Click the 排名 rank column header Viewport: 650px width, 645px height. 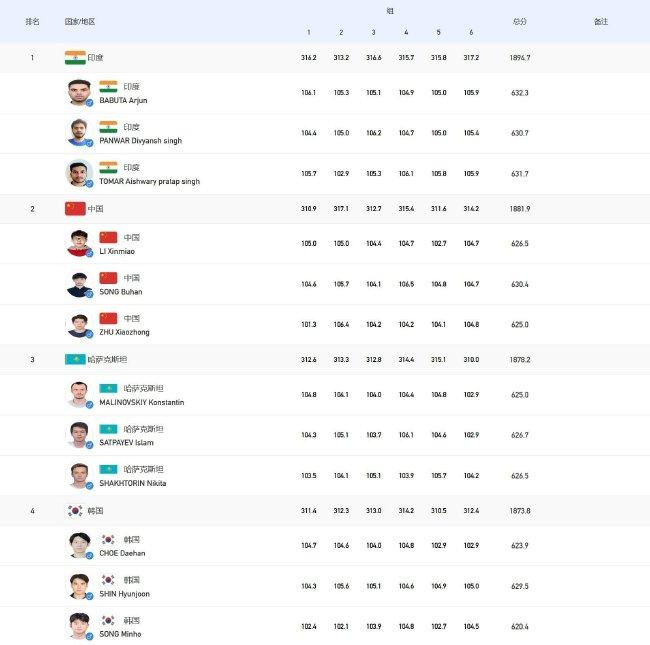tap(32, 22)
